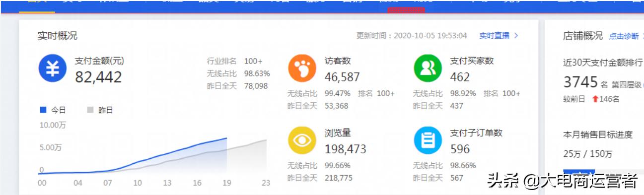
Task: Click the paying buyers count 462
Action: (x=460, y=77)
